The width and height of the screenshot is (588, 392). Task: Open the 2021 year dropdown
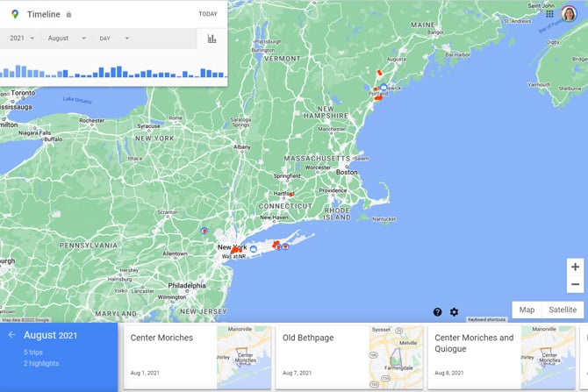pyautogui.click(x=22, y=39)
